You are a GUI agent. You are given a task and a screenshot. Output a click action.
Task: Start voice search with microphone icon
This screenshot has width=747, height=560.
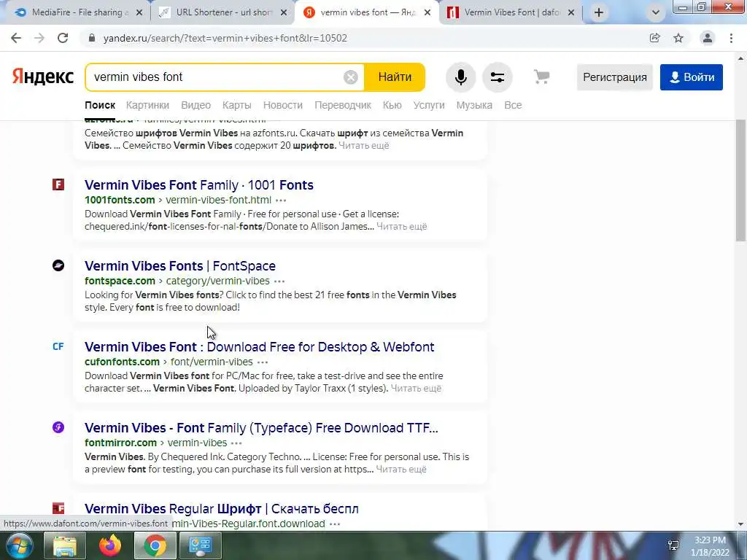pos(461,77)
